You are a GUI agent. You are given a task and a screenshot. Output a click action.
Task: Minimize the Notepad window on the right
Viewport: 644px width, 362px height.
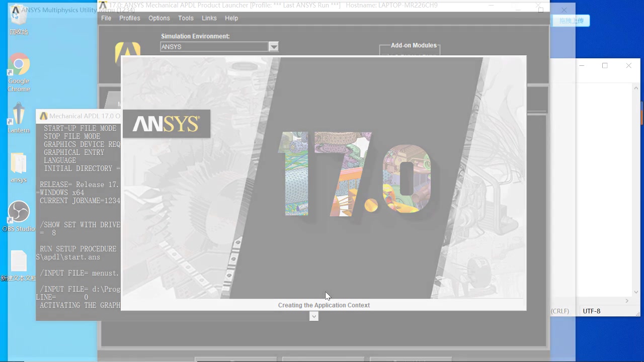pyautogui.click(x=582, y=65)
